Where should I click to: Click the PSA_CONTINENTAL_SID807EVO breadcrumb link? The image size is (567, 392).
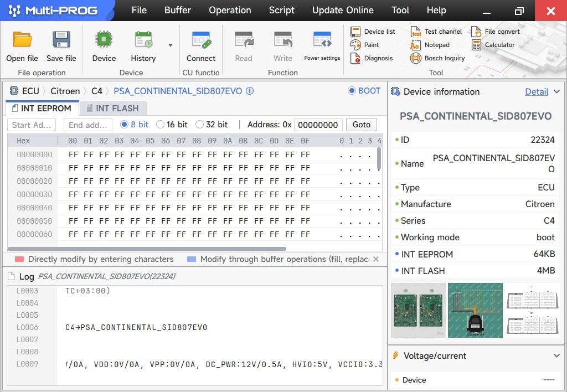(x=178, y=91)
